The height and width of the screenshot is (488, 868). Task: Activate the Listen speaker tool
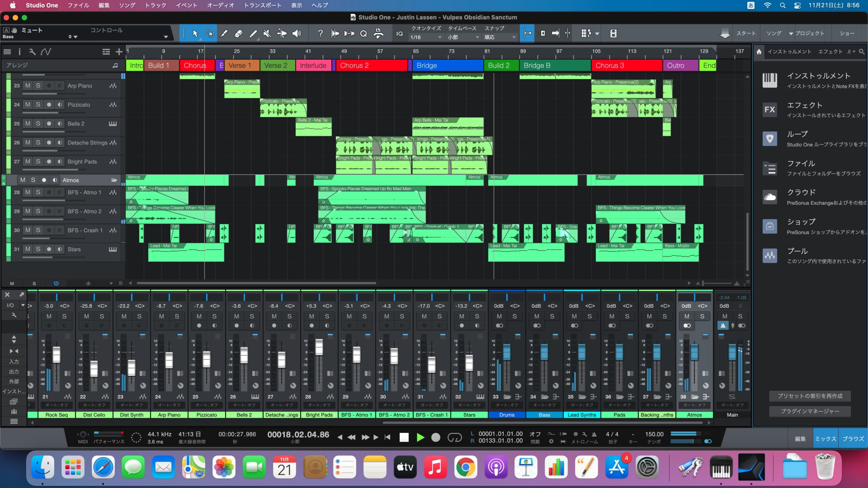coord(297,33)
